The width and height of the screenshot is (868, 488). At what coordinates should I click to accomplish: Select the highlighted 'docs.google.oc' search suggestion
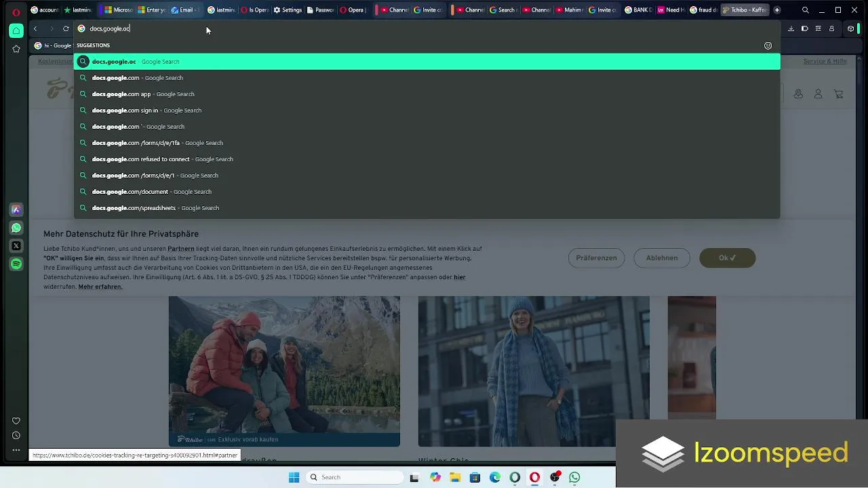tap(427, 62)
